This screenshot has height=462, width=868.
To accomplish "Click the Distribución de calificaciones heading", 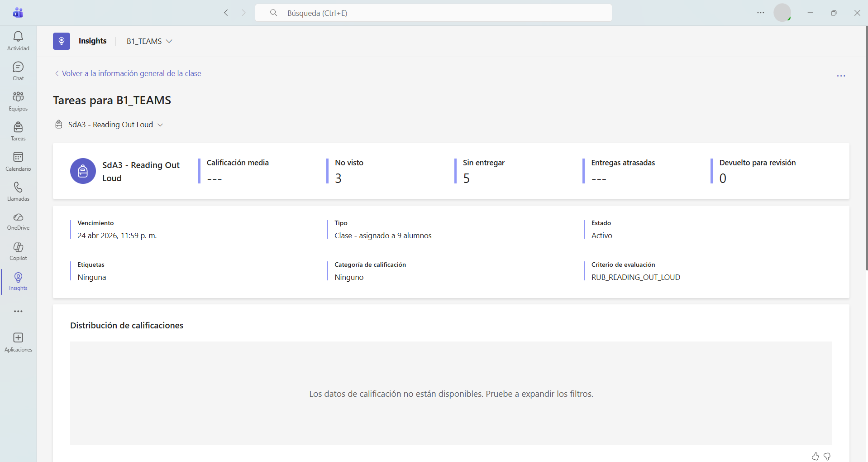I will pyautogui.click(x=127, y=325).
